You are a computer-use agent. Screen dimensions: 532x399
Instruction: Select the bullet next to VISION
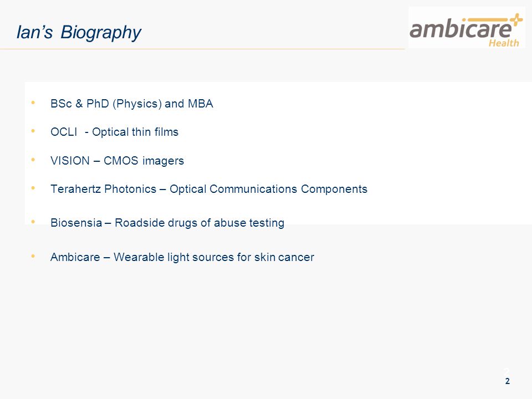pyautogui.click(x=33, y=159)
